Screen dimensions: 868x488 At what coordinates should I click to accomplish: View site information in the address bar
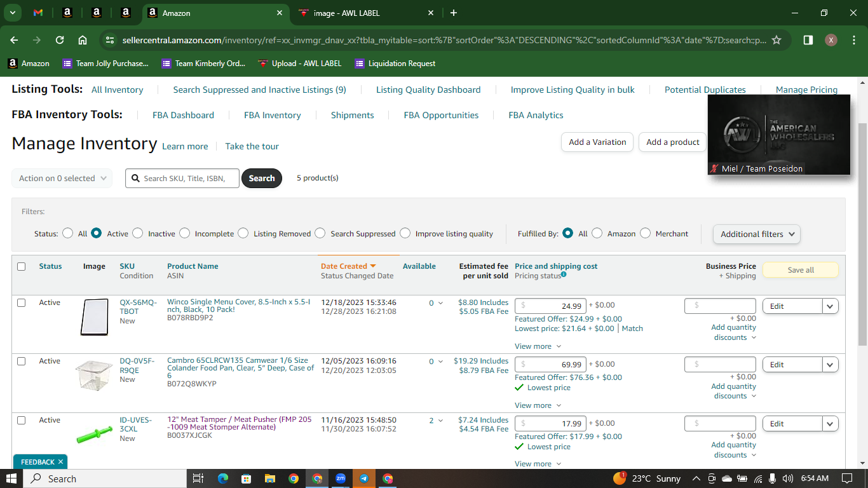click(x=109, y=40)
